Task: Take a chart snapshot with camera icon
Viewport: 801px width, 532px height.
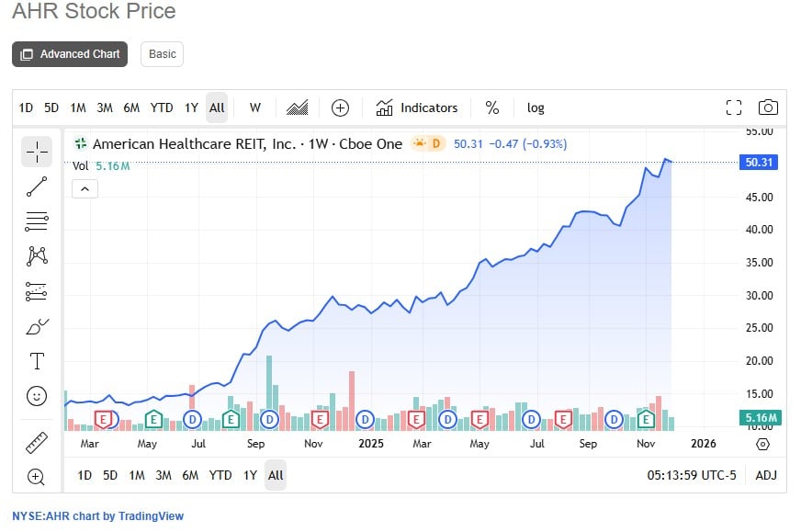Action: click(768, 108)
